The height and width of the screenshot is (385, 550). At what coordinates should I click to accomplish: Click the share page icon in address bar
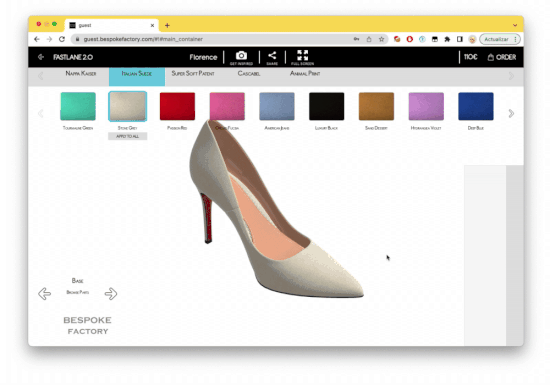[369, 39]
